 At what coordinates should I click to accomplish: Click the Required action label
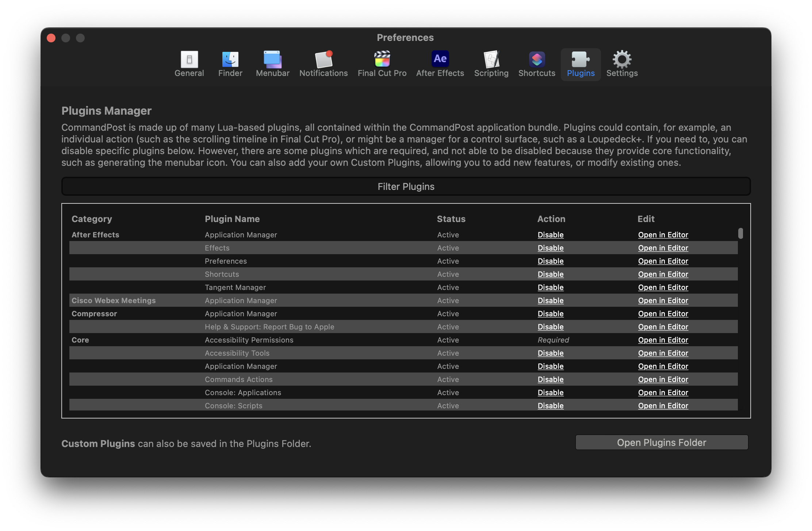pos(553,340)
